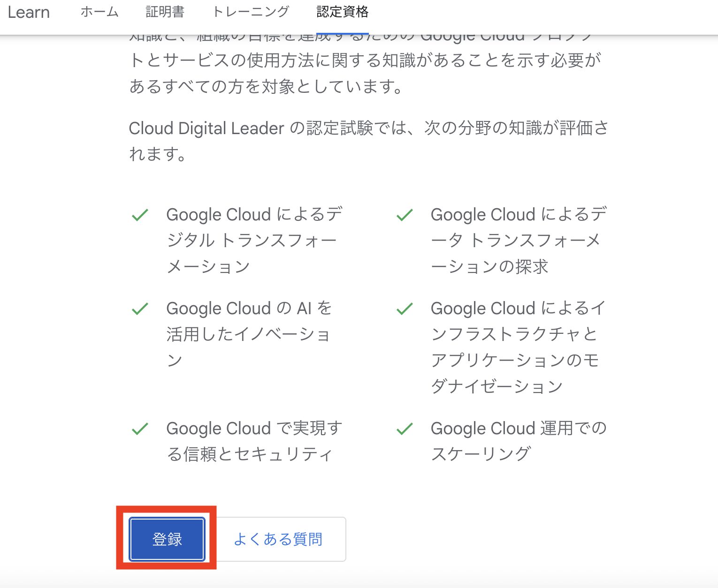Image resolution: width=718 pixels, height=588 pixels.
Task: Open the よくある質問 button
Action: pos(278,539)
